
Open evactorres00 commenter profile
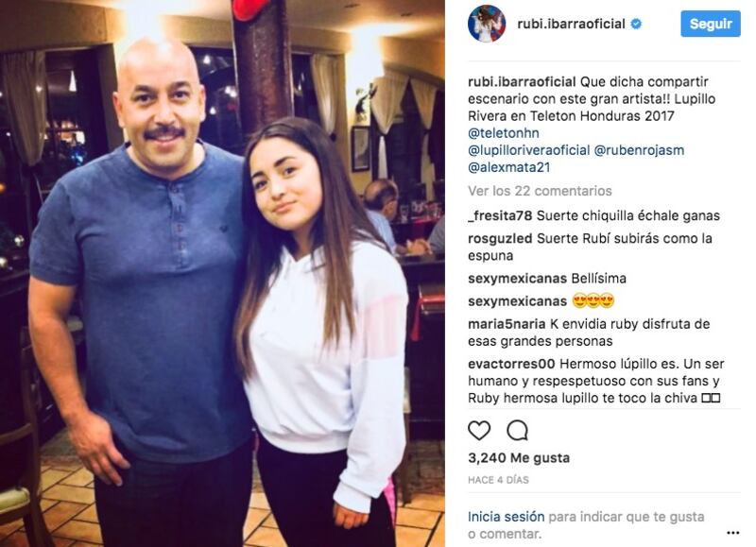tap(511, 364)
